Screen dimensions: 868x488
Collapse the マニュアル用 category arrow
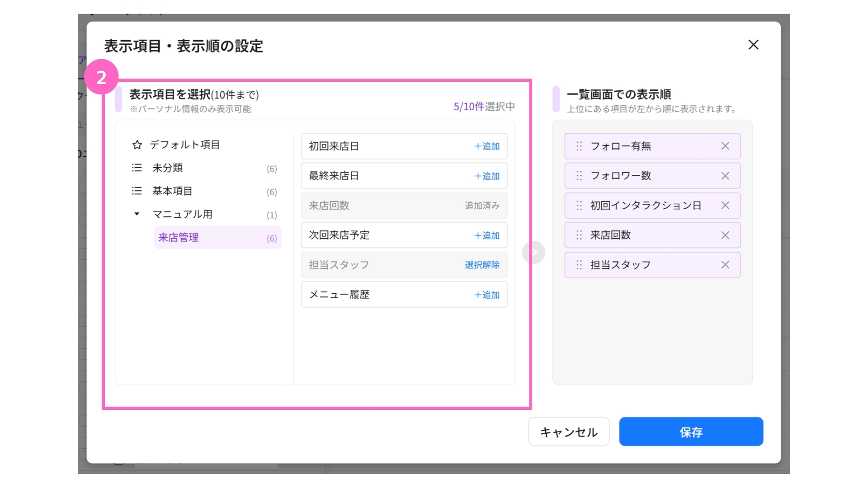[x=137, y=214]
